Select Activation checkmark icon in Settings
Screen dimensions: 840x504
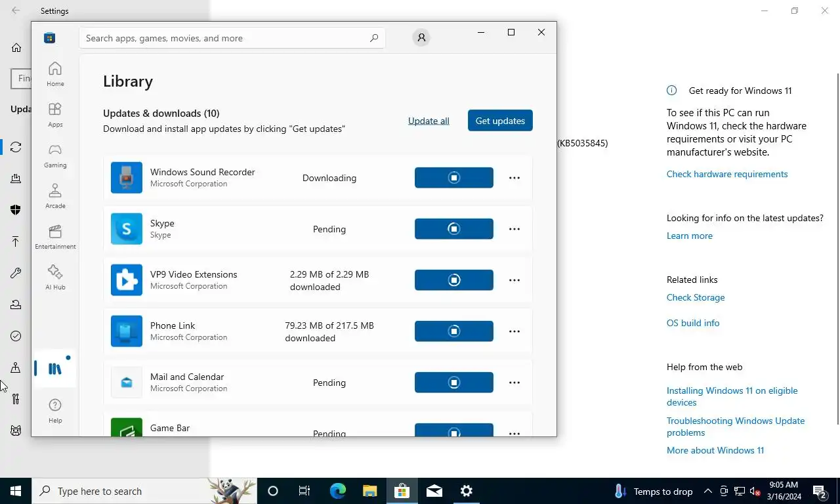tap(16, 336)
